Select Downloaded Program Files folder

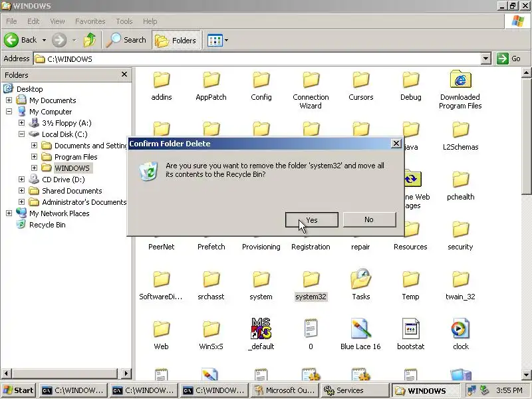(x=460, y=90)
